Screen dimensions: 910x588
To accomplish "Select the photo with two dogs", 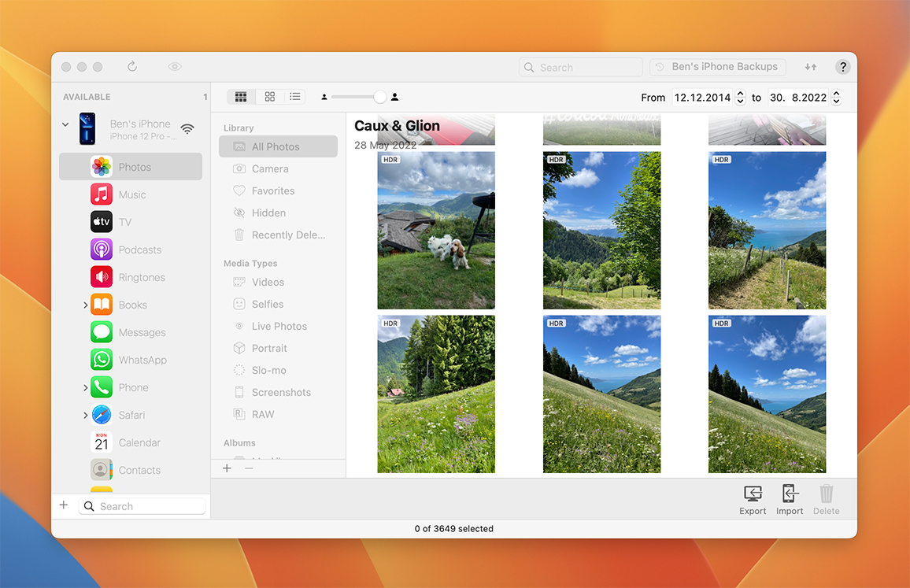I will pos(436,231).
